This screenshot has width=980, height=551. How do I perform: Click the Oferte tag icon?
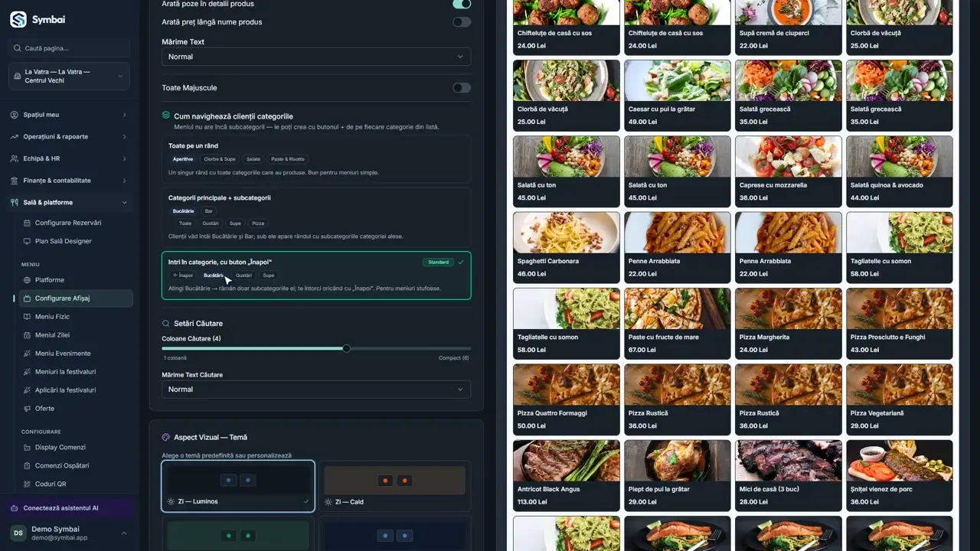pyautogui.click(x=28, y=409)
